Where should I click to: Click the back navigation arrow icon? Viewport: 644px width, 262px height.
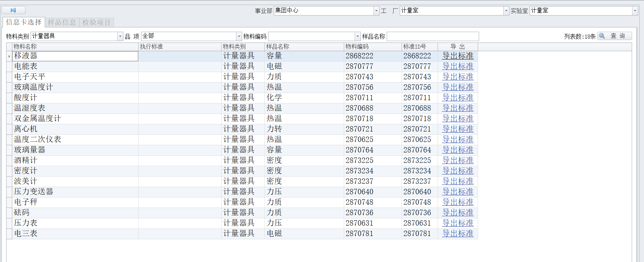[x=13, y=10]
